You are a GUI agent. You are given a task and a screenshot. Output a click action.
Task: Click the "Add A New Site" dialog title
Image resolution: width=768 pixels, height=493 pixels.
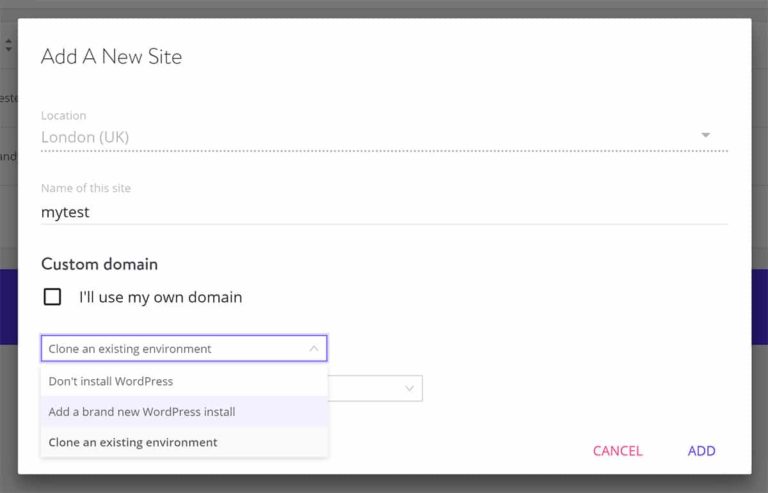coord(111,57)
